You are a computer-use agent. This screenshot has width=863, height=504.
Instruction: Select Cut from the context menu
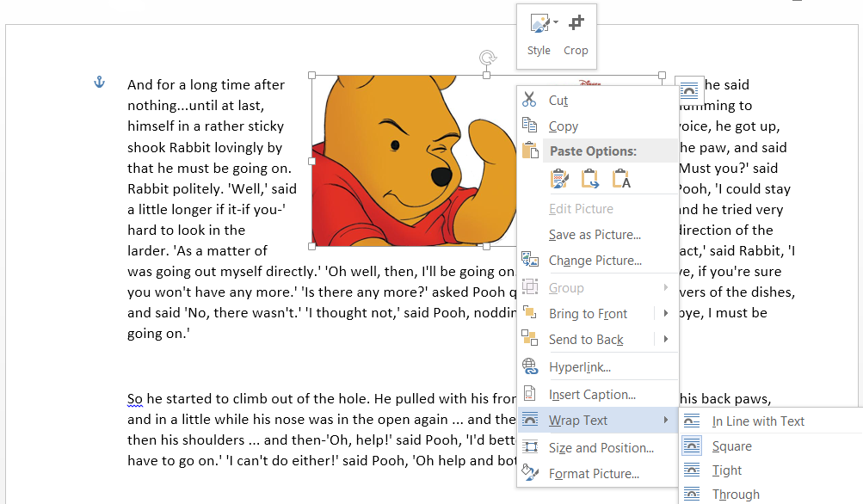(x=558, y=101)
